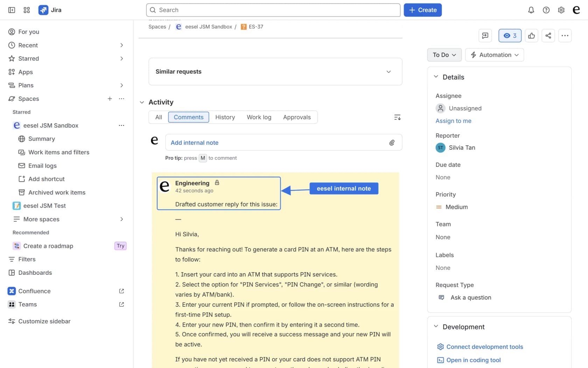Click the Unassigned assignee value
This screenshot has width=588, height=368.
pyautogui.click(x=458, y=108)
